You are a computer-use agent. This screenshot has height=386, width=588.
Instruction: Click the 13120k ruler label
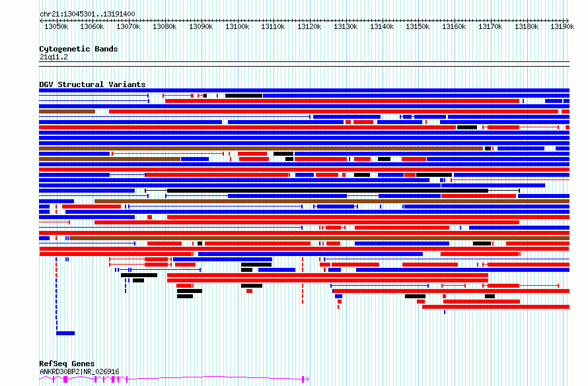[309, 26]
